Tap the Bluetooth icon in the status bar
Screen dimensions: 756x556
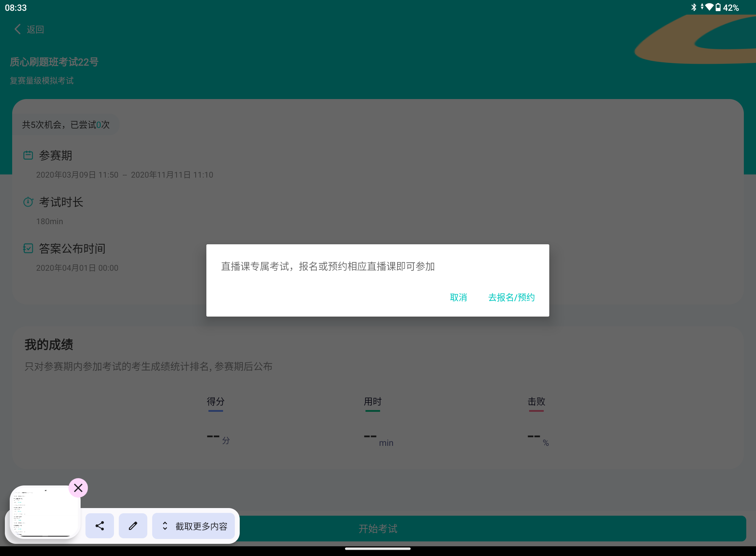tap(693, 7)
